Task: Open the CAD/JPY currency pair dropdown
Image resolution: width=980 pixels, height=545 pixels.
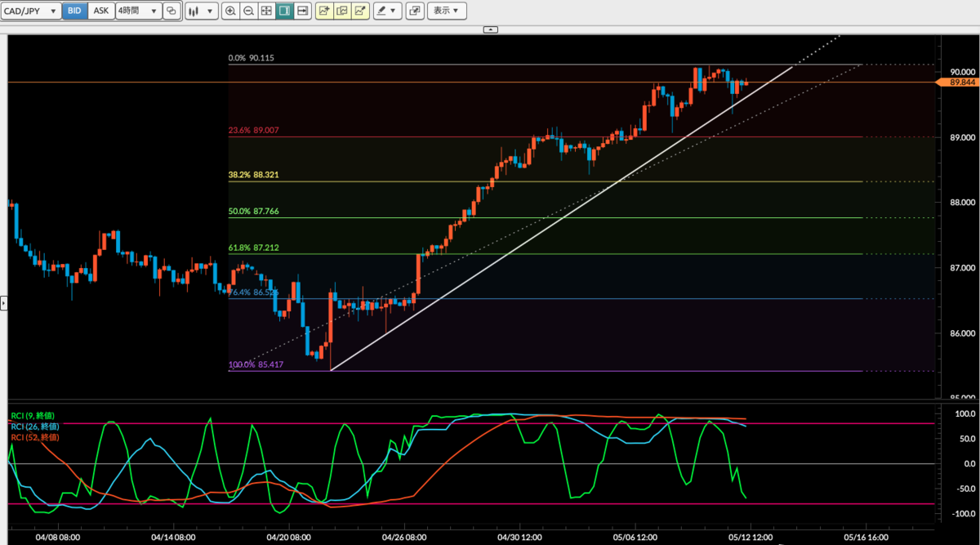Action: (x=31, y=11)
